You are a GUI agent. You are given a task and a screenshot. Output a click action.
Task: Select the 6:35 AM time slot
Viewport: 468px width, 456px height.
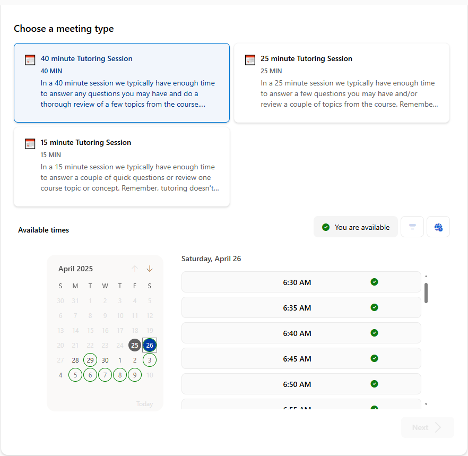click(x=301, y=308)
